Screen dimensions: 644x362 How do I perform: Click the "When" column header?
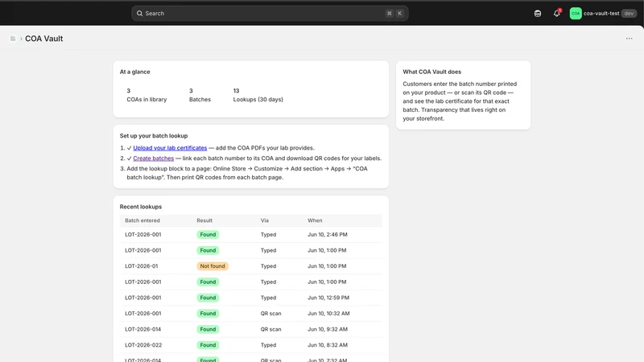point(315,220)
